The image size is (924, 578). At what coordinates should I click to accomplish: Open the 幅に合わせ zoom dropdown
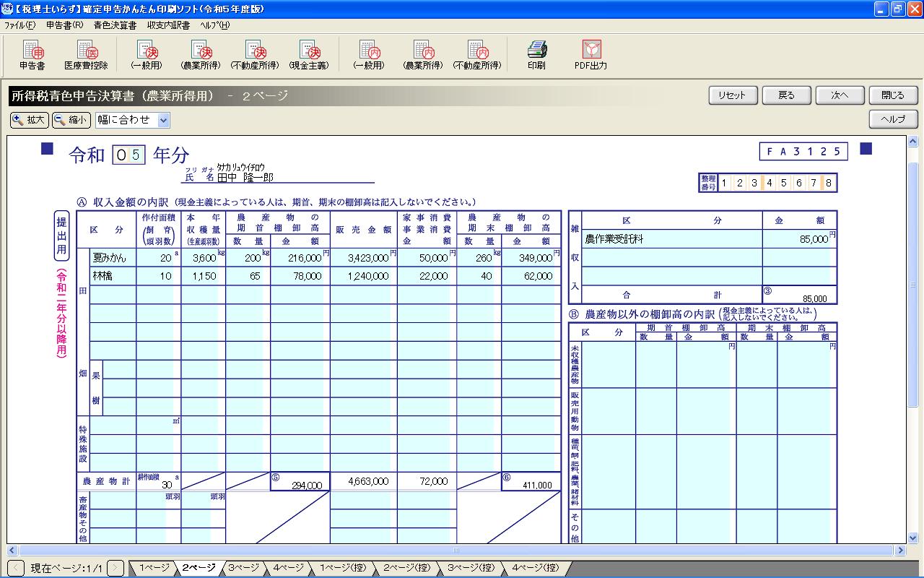click(x=163, y=120)
